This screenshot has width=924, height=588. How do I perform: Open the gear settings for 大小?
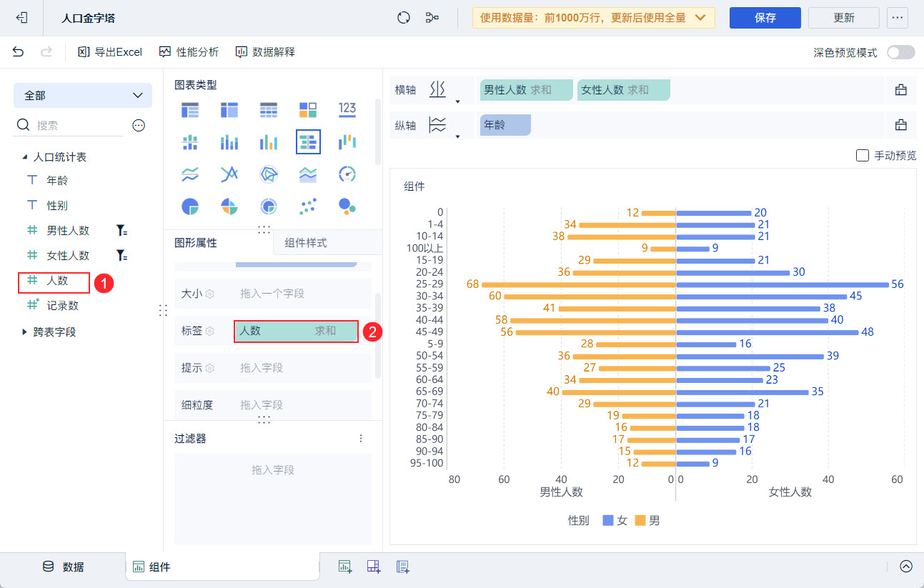point(210,294)
